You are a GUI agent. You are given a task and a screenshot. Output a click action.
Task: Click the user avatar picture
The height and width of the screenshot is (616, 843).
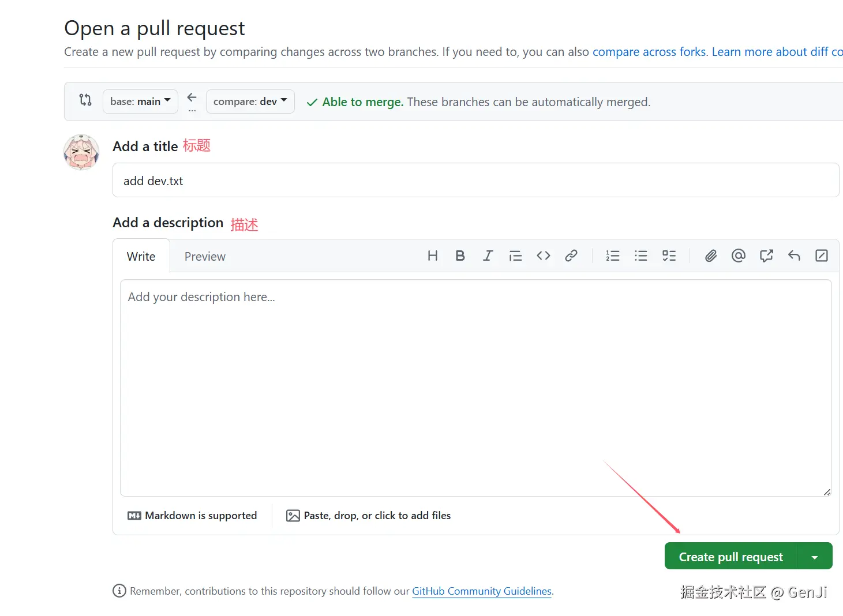81,152
